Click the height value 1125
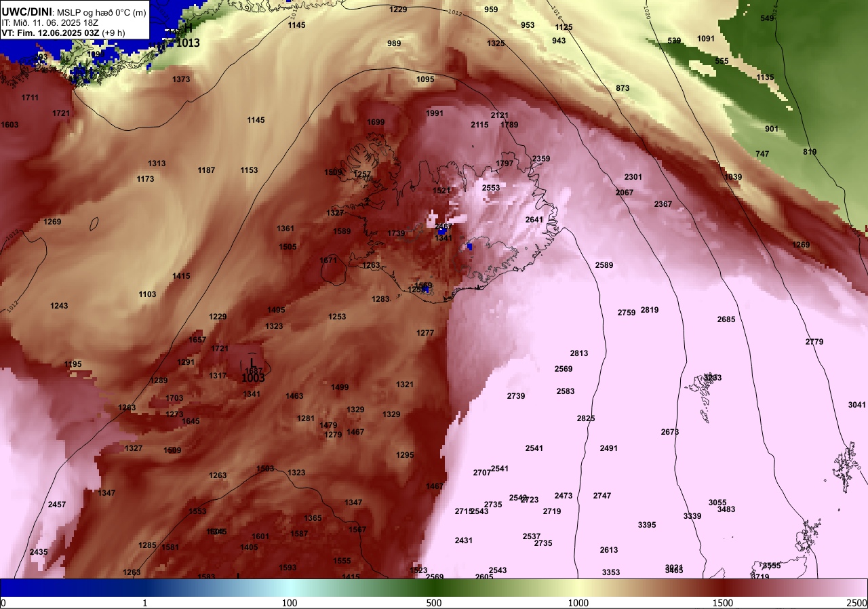The image size is (868, 609). (564, 27)
